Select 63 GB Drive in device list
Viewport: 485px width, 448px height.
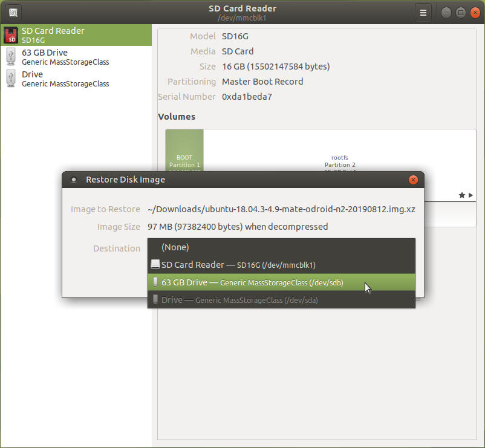pyautogui.click(x=76, y=57)
